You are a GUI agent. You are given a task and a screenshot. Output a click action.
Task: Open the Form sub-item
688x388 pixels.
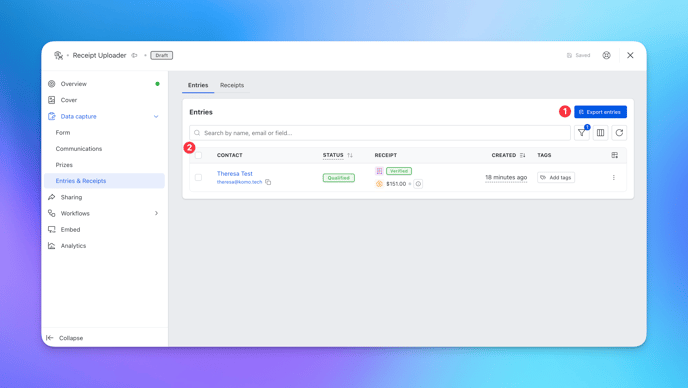click(x=63, y=133)
